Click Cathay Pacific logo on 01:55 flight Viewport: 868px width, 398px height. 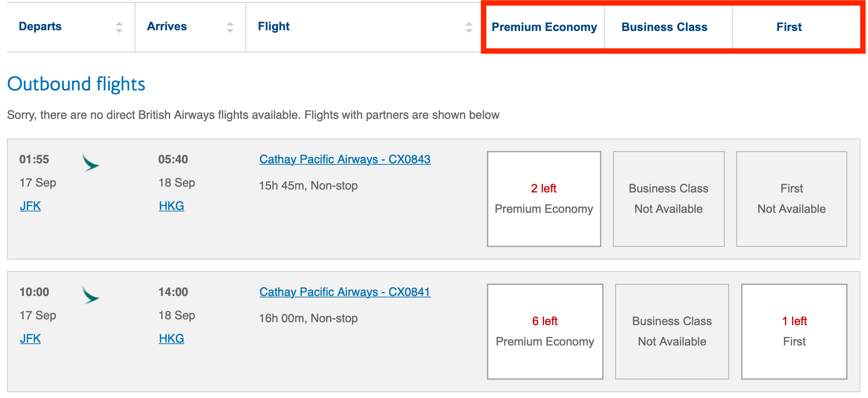point(90,162)
